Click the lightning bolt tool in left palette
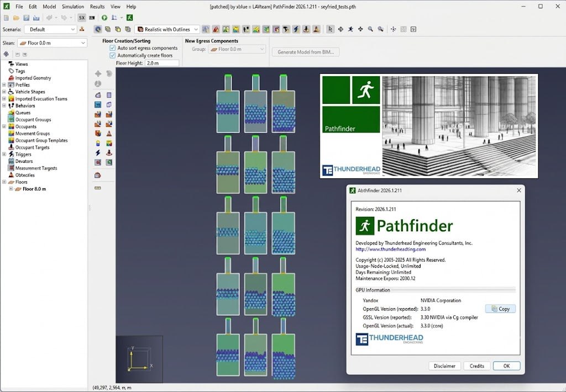This screenshot has height=392, width=566. point(98,152)
